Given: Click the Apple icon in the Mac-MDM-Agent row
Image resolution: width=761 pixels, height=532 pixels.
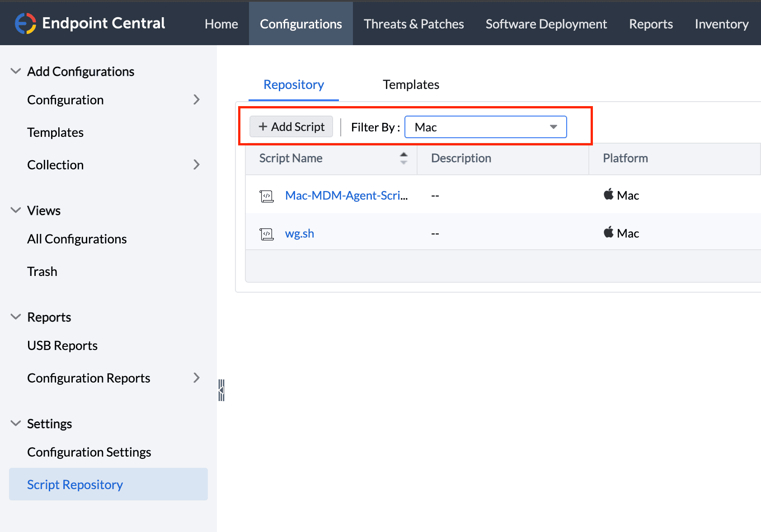Looking at the screenshot, I should 609,195.
